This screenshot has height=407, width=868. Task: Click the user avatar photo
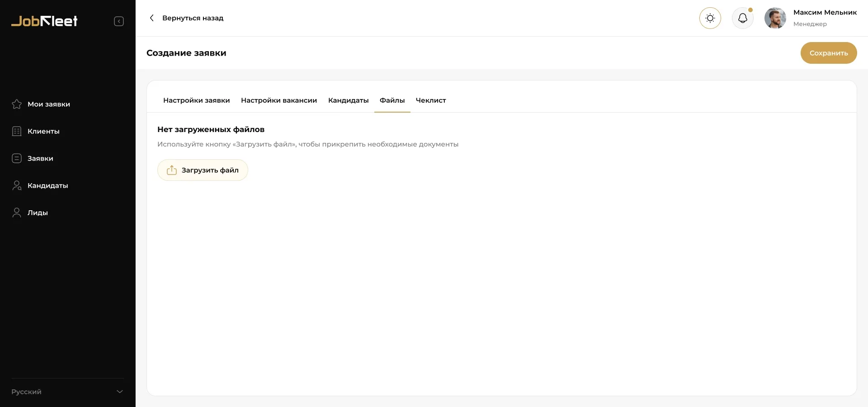click(x=775, y=18)
